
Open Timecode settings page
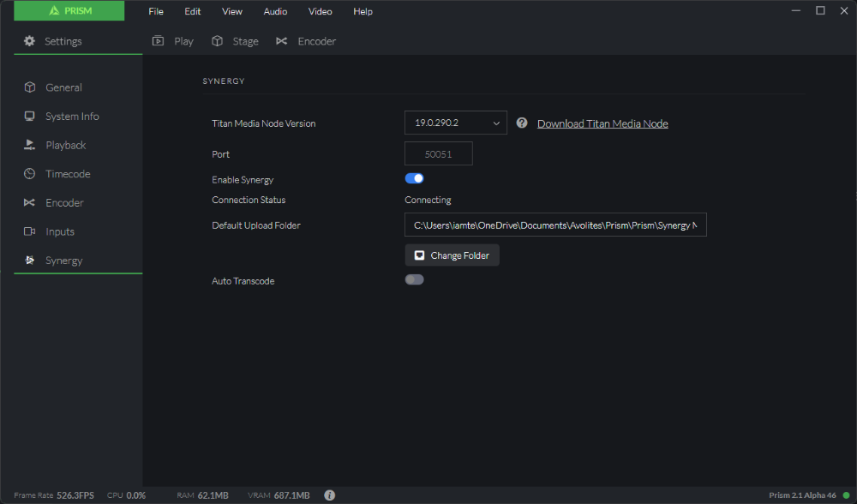[78, 174]
